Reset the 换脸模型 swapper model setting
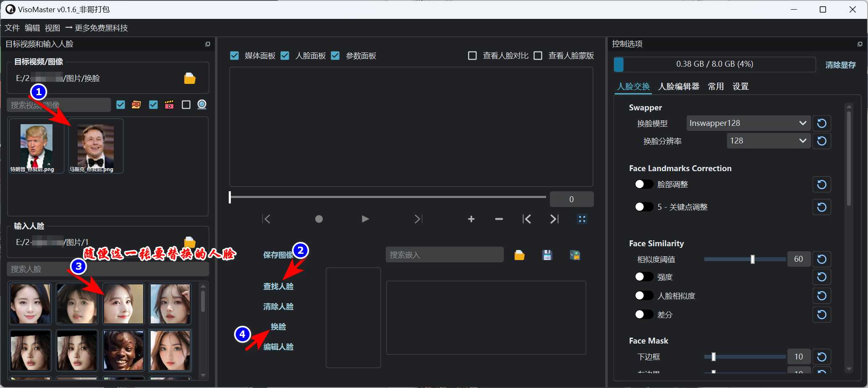Screen dimensions: 868x388 [821, 123]
